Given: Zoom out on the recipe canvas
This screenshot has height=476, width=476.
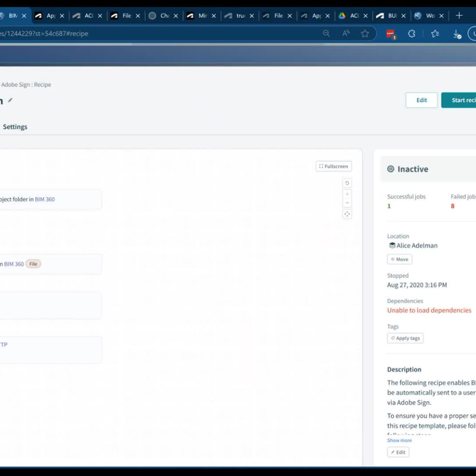Looking at the screenshot, I should [x=347, y=203].
